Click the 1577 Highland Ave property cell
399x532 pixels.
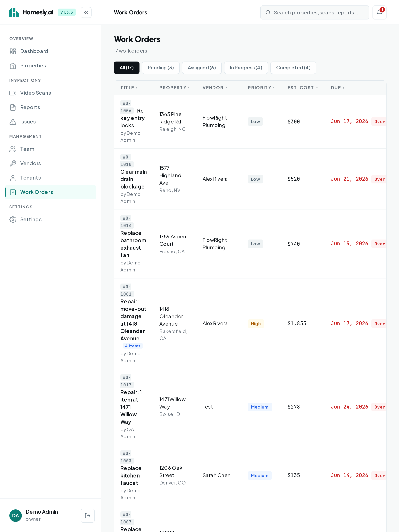(170, 179)
